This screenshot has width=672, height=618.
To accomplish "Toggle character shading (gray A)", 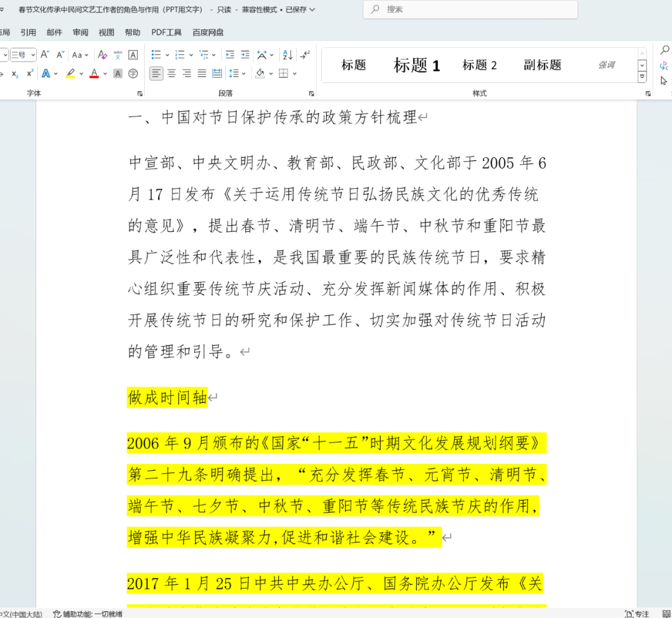I will [118, 73].
